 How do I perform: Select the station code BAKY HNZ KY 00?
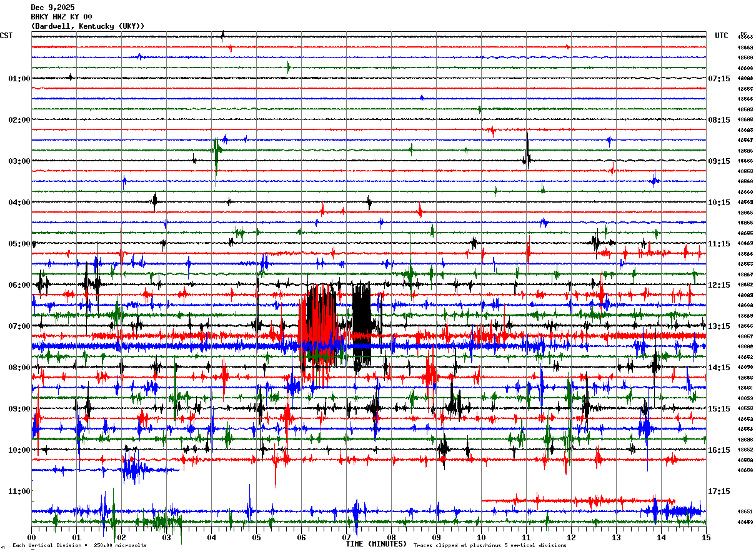pyautogui.click(x=61, y=17)
